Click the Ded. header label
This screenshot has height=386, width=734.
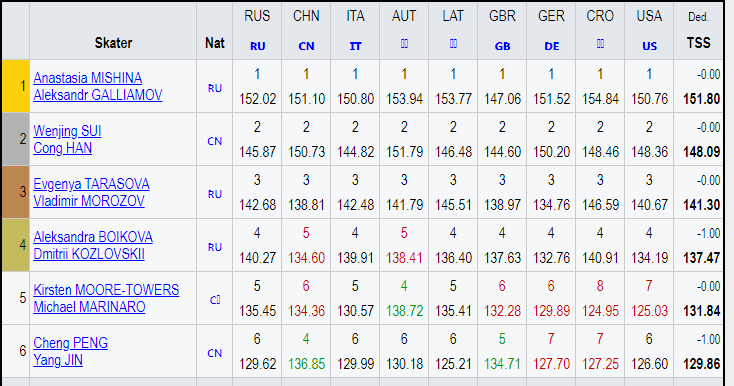[x=698, y=17]
